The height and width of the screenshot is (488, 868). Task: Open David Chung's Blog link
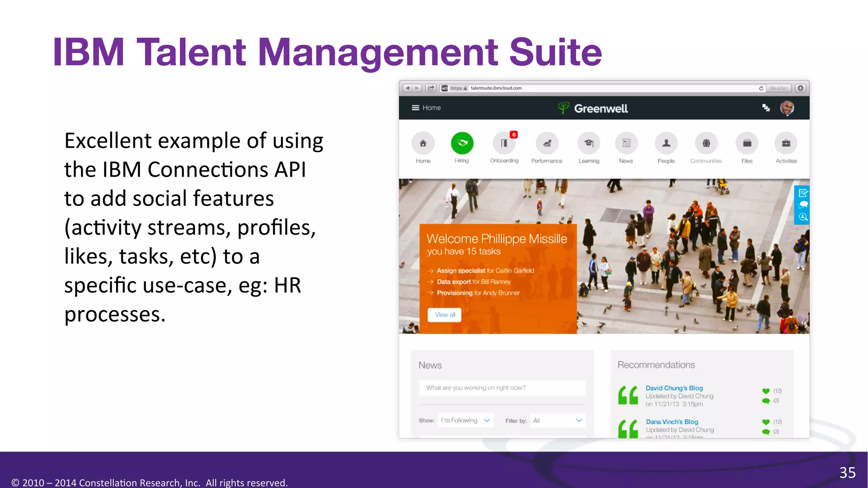674,388
